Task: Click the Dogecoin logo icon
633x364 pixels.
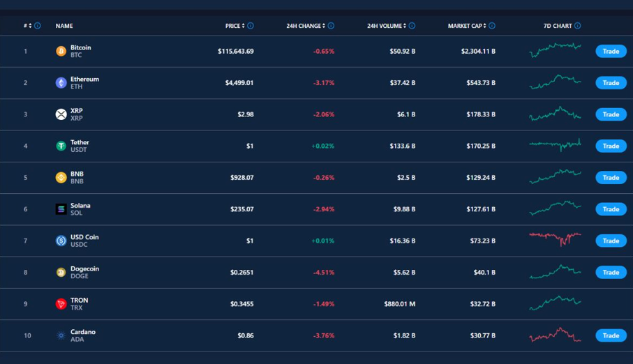Action: tap(61, 273)
